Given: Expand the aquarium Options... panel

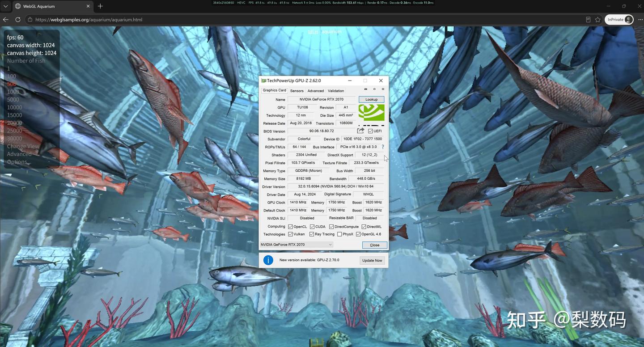Looking at the screenshot, I should 19,162.
